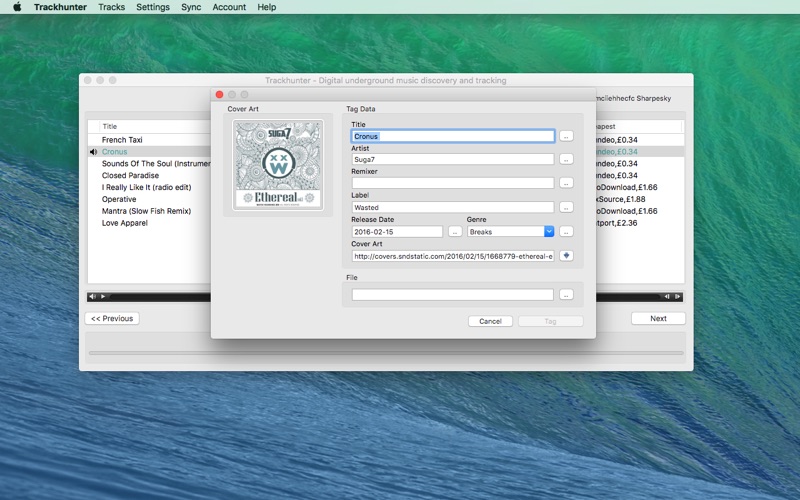The image size is (800, 500).
Task: Focus the Label field containing Wasted
Action: click(453, 207)
